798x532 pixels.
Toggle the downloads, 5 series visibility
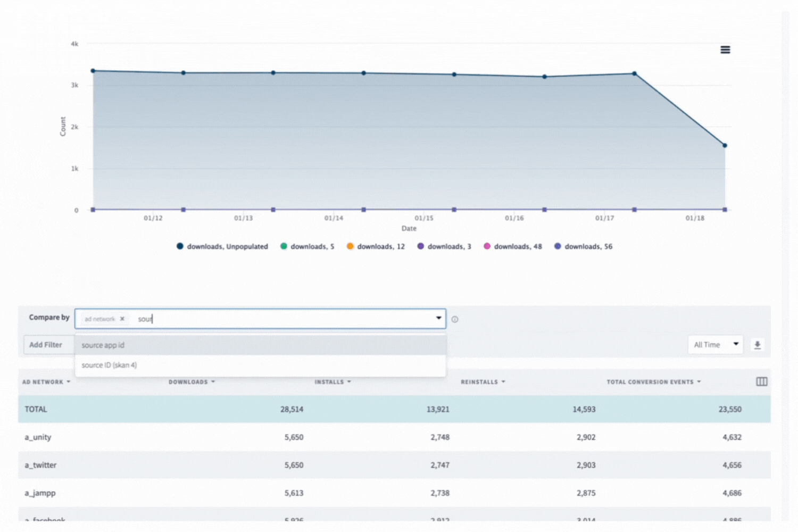tap(285, 246)
